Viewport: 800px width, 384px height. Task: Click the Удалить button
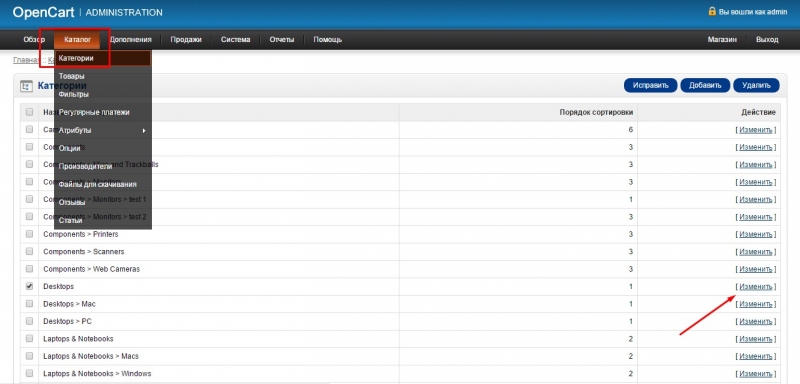[756, 85]
